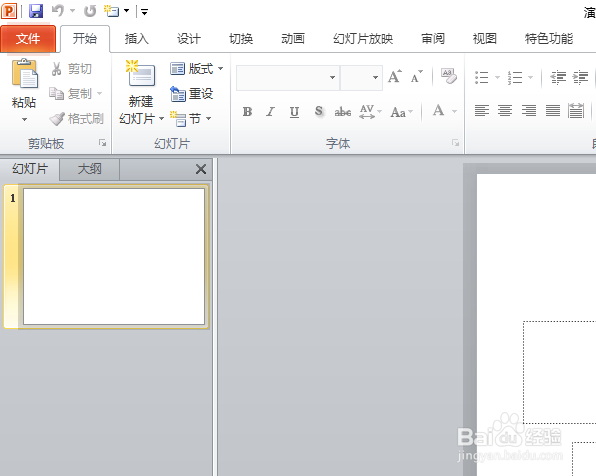The width and height of the screenshot is (596, 476).
Task: Open the 文件 tab
Action: coord(28,38)
